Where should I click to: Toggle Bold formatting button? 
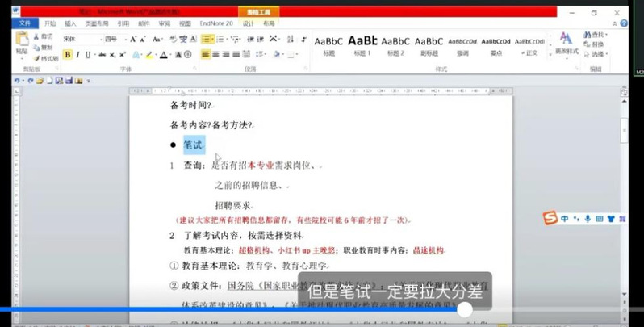pyautogui.click(x=67, y=55)
